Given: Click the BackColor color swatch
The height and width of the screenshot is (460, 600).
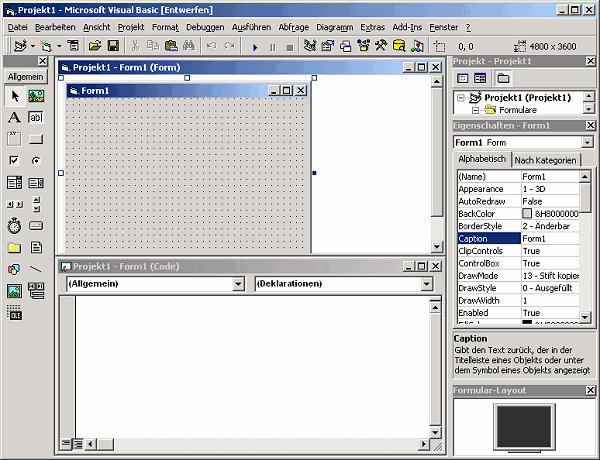Looking at the screenshot, I should tap(527, 214).
